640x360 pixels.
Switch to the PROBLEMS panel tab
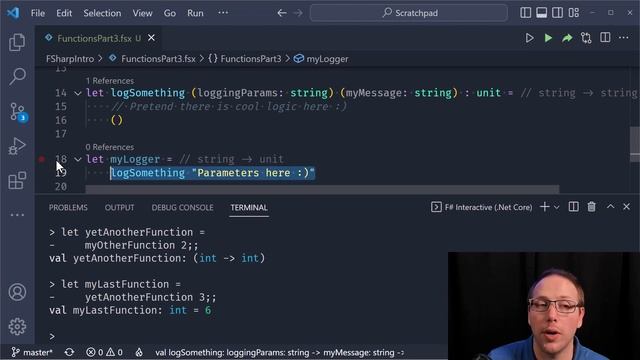[68, 208]
